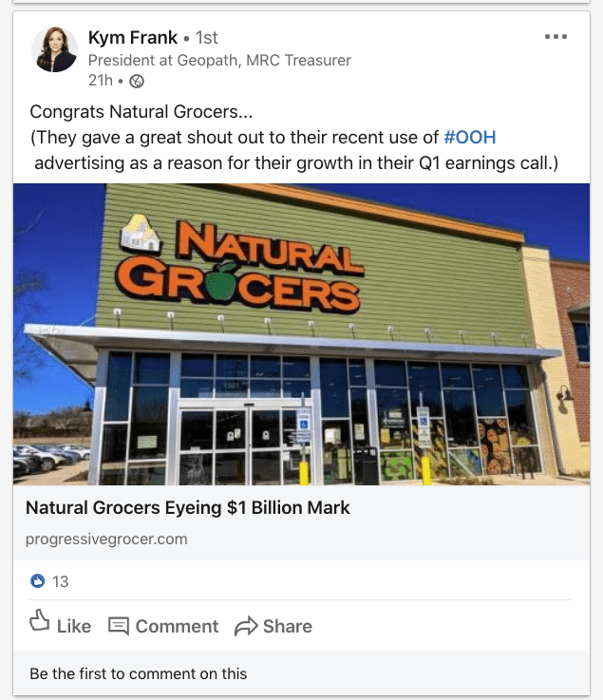Image resolution: width=603 pixels, height=700 pixels.
Task: Click the curved arrow Share icon
Action: pyautogui.click(x=246, y=626)
